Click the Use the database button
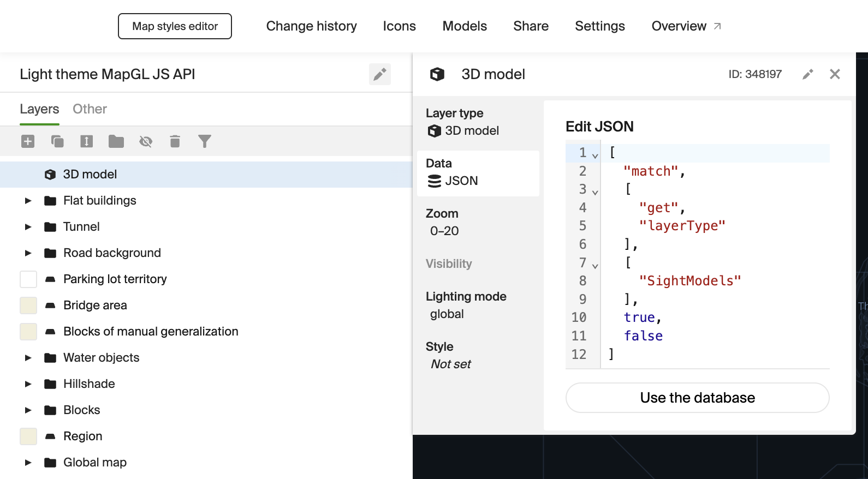The height and width of the screenshot is (479, 868). pos(697,398)
